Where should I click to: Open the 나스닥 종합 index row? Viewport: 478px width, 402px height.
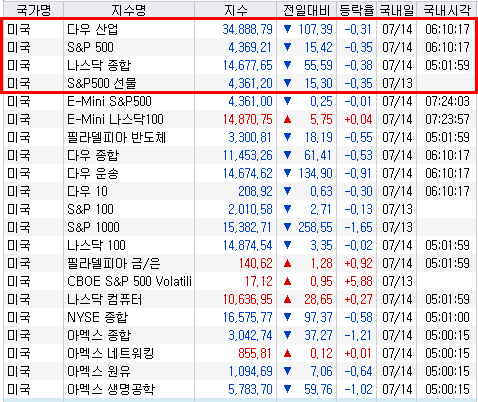240,65
